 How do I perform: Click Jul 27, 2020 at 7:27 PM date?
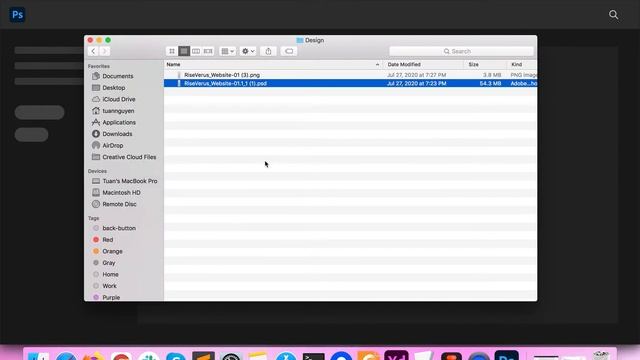click(x=417, y=75)
